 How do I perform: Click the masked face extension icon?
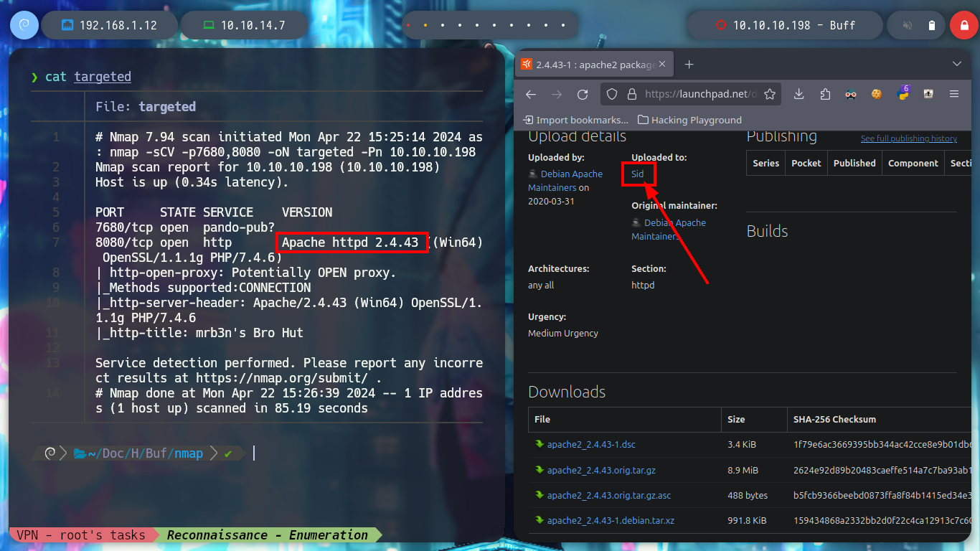[x=851, y=94]
